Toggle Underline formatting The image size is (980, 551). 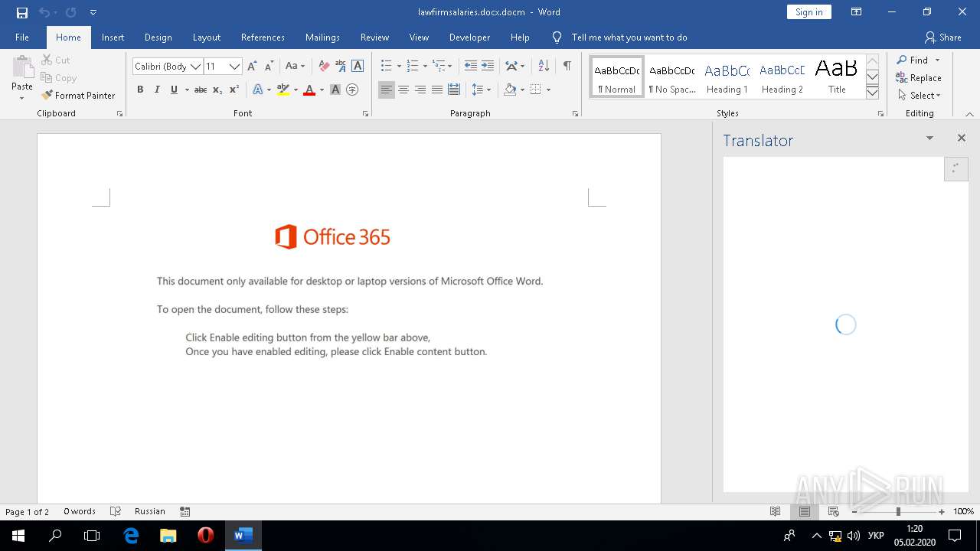tap(175, 90)
